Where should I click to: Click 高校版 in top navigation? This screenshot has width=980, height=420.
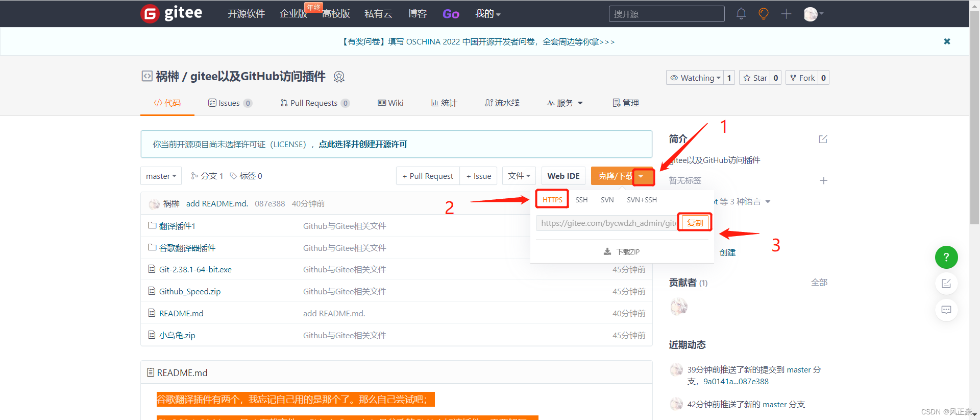click(336, 14)
